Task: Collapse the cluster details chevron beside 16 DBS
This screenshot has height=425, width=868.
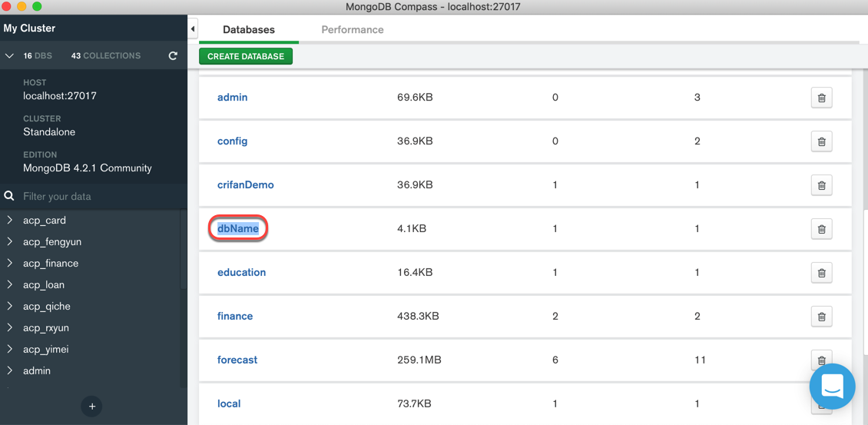Action: 9,56
